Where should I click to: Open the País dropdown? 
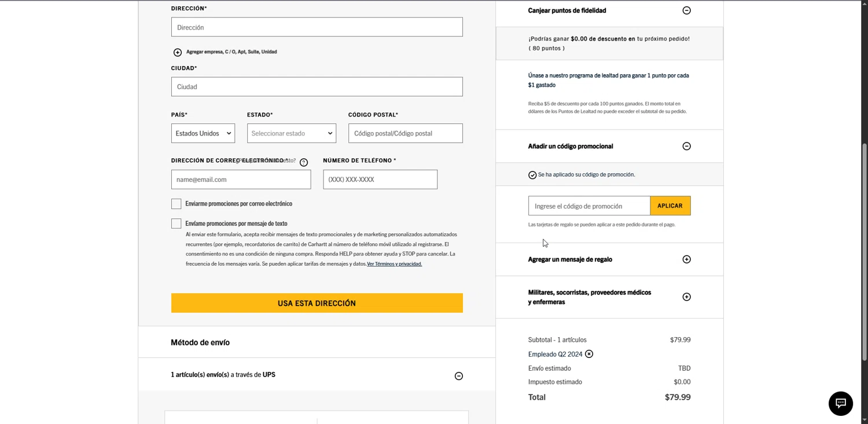pos(203,133)
